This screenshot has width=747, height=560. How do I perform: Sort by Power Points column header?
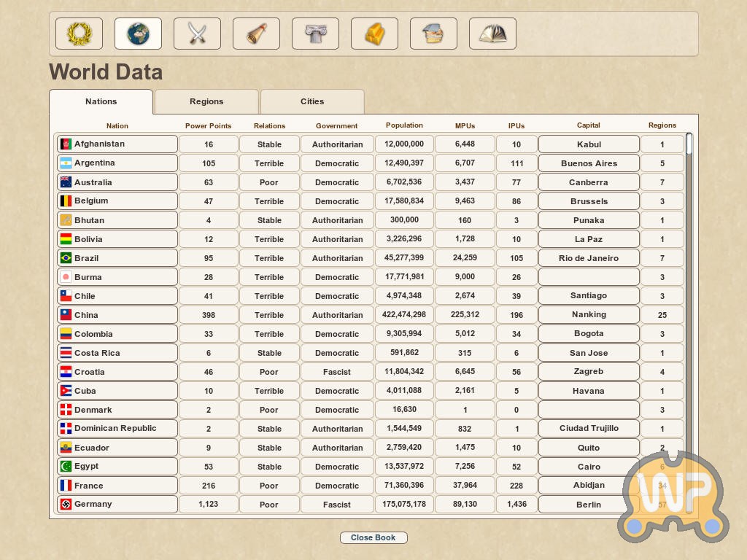click(x=208, y=126)
